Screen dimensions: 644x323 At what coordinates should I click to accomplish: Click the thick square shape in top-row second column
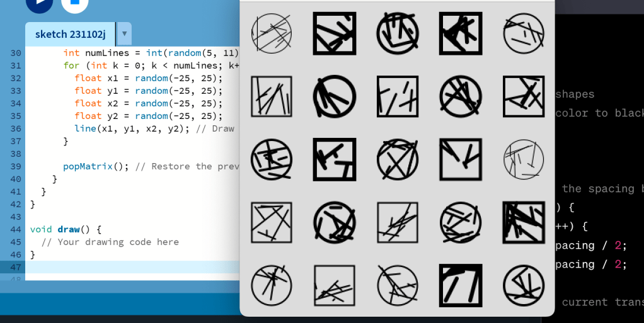click(335, 33)
